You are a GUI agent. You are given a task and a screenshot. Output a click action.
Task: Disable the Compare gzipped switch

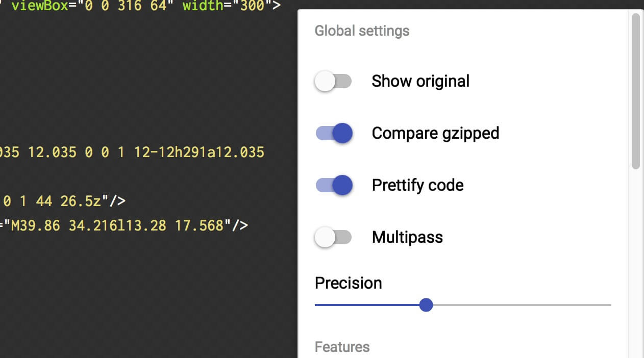[334, 133]
